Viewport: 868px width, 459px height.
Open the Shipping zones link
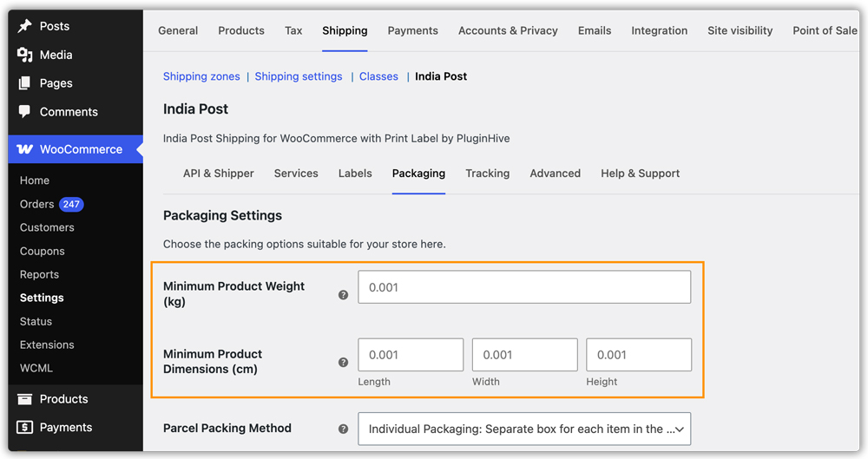[201, 76]
